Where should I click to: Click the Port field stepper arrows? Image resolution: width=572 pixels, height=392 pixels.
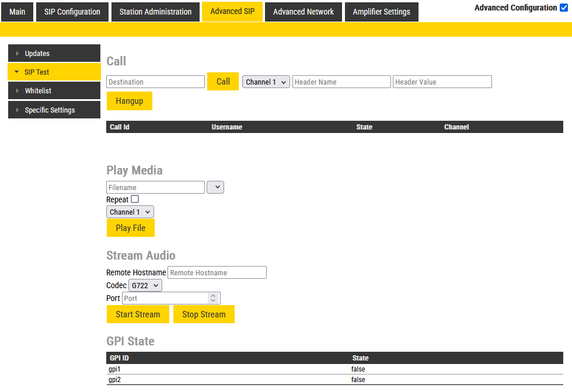click(214, 298)
